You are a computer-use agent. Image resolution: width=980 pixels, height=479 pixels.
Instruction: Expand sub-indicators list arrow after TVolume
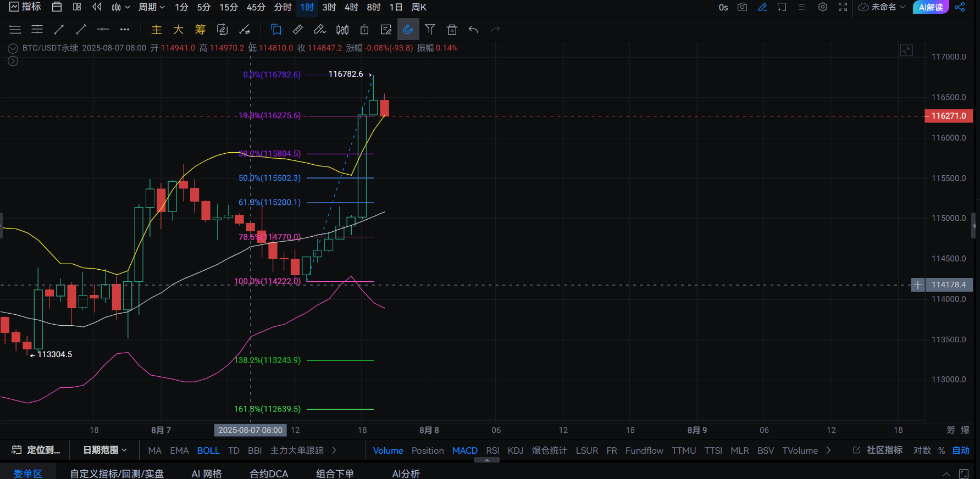click(x=828, y=450)
